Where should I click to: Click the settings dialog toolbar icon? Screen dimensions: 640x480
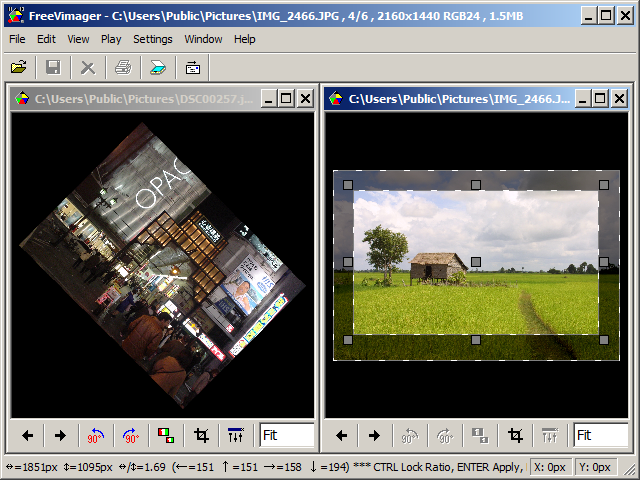pos(193,67)
